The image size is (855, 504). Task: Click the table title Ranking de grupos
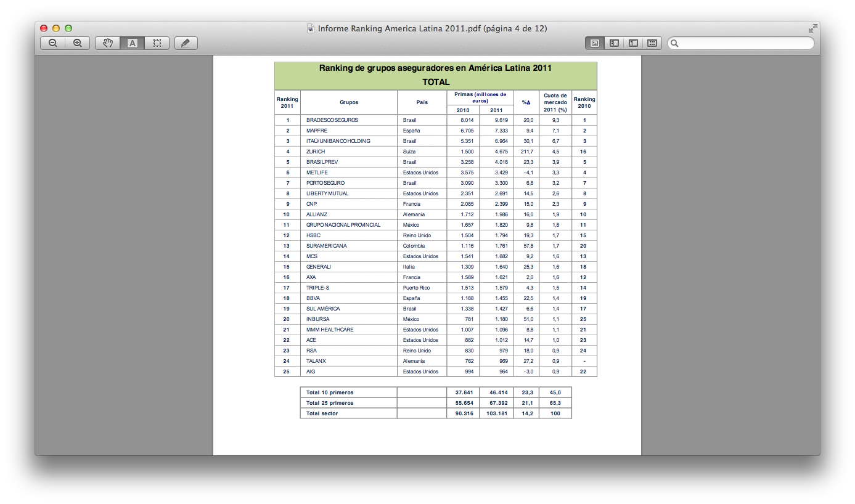(x=435, y=68)
